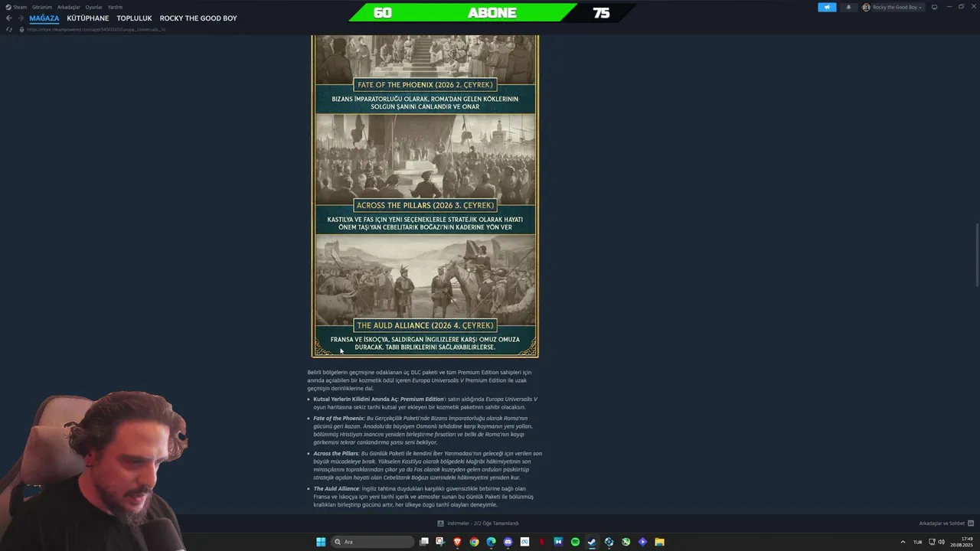Open the purple play-shaped taskbar app

[642, 542]
